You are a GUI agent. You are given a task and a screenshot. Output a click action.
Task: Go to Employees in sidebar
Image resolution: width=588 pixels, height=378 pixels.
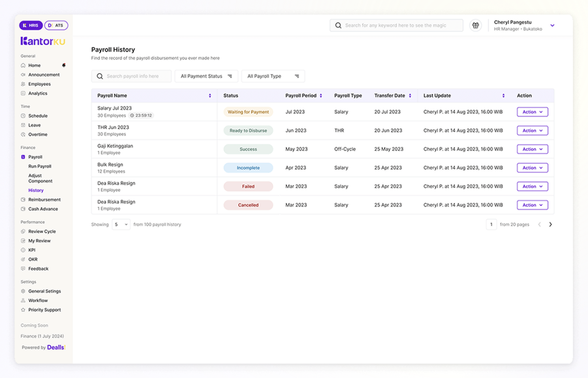39,84
